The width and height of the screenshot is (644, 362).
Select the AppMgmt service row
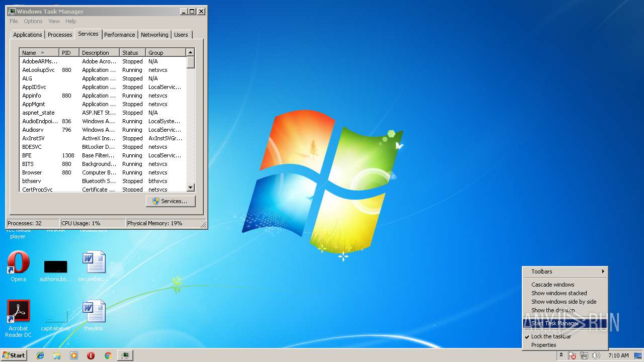point(103,104)
